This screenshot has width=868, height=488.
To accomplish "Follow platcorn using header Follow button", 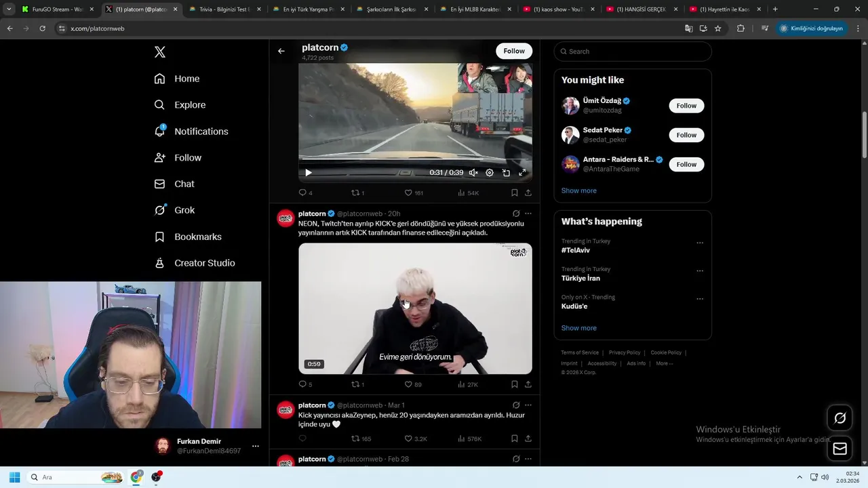I will pyautogui.click(x=514, y=51).
